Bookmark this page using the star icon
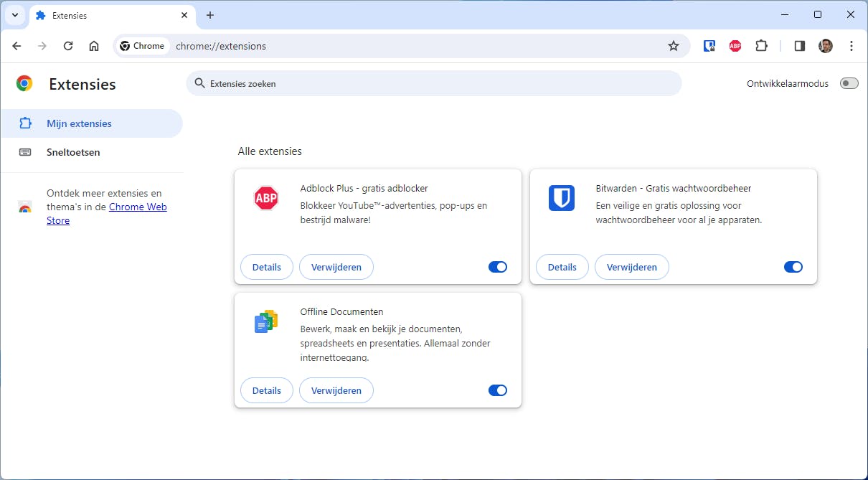 click(674, 45)
